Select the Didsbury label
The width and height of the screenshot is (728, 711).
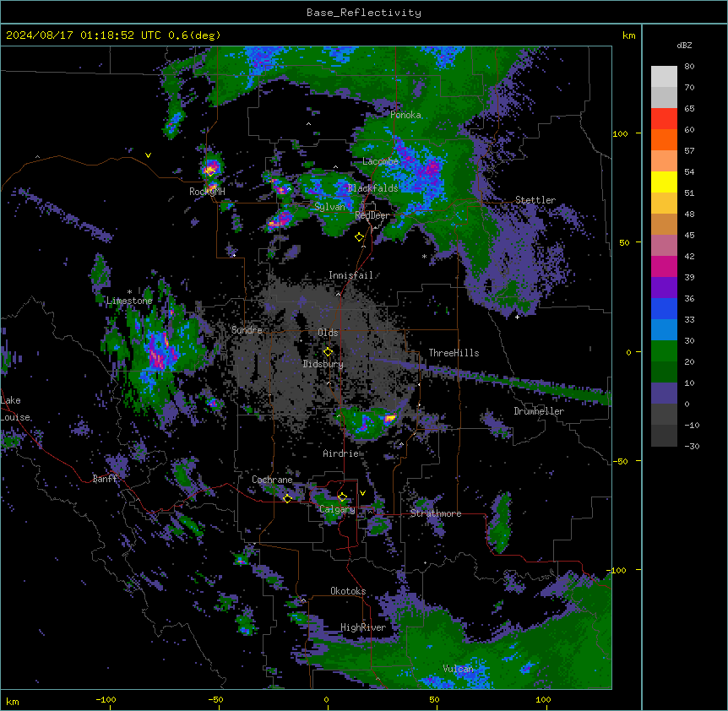pyautogui.click(x=323, y=364)
